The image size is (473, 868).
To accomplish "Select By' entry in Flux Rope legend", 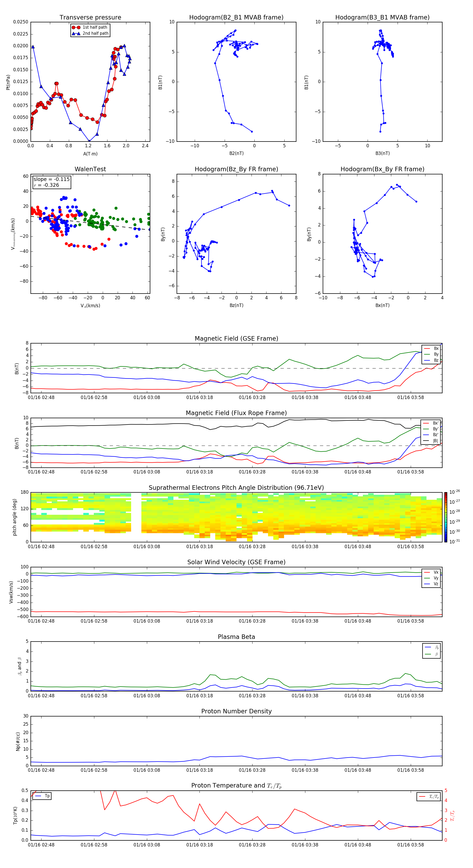I will coord(431,429).
